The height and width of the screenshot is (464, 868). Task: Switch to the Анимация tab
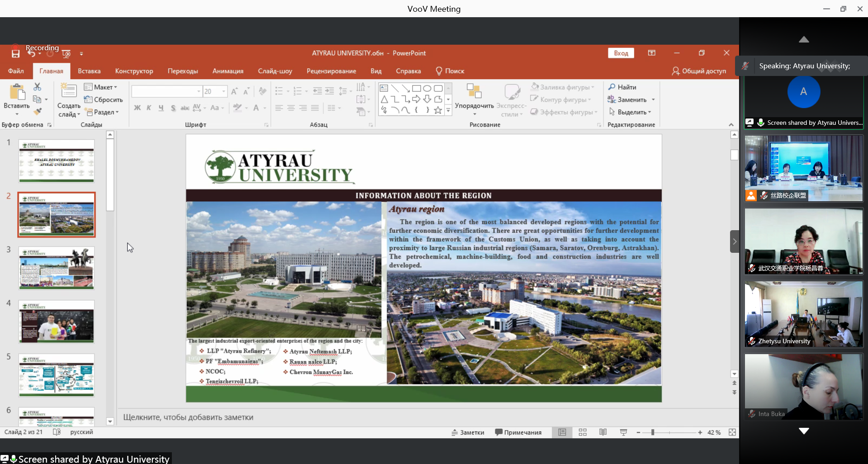pyautogui.click(x=228, y=71)
